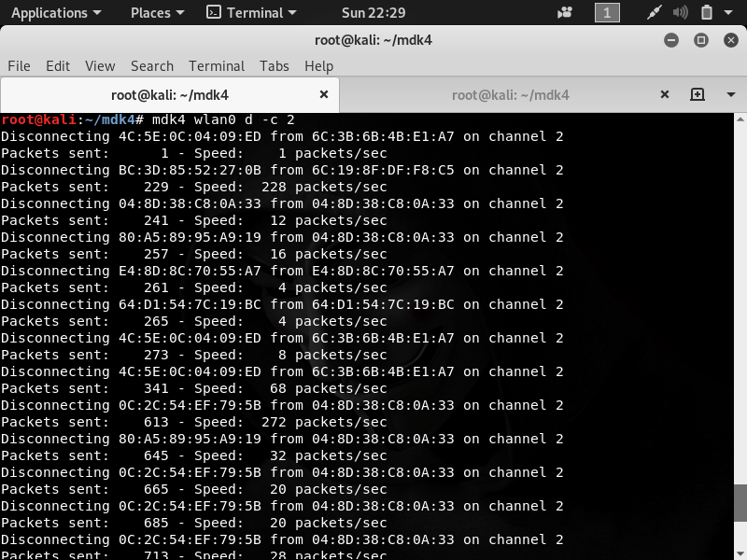Open the Applications menu in top bar
Image resolution: width=747 pixels, height=560 pixels.
tap(56, 13)
